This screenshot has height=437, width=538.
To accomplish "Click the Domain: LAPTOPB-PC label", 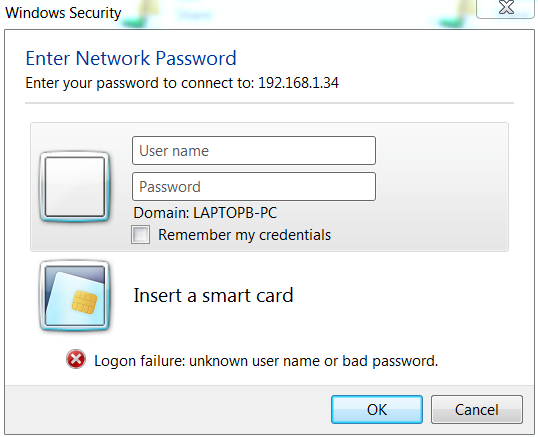I will 205,213.
